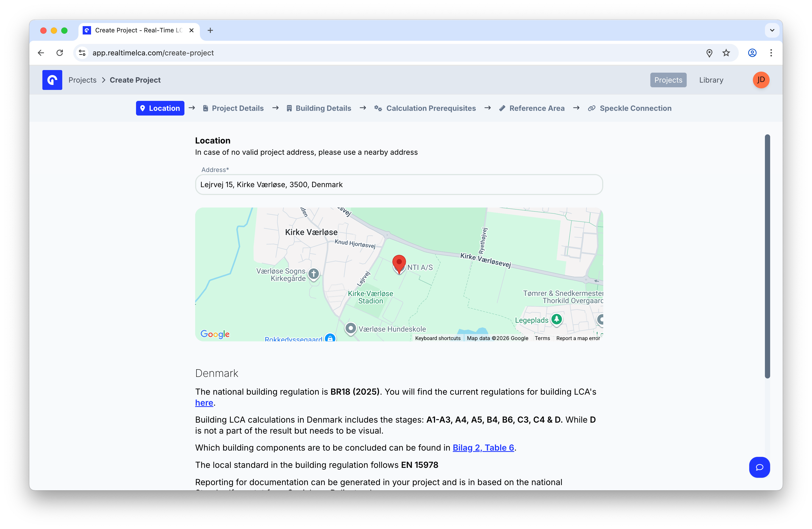Bookmark this page with the star icon

pos(726,53)
